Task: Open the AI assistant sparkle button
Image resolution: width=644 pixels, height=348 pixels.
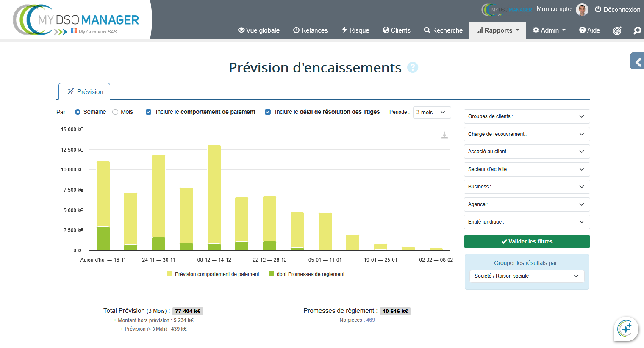Action: 626,329
